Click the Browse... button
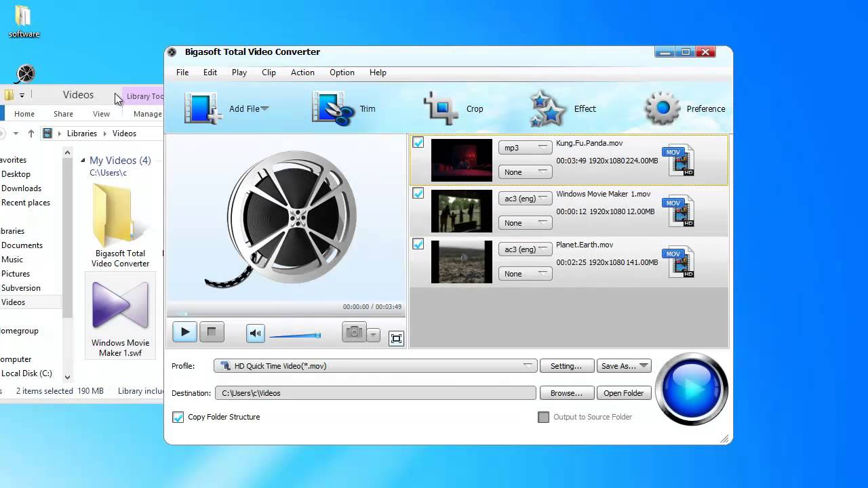 [566, 393]
